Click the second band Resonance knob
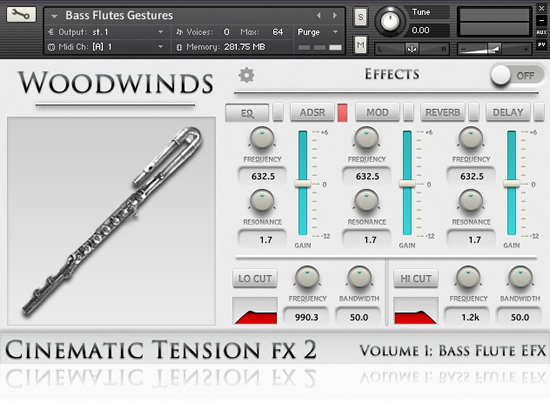Viewport: 550px width, 403px height. coord(366,200)
